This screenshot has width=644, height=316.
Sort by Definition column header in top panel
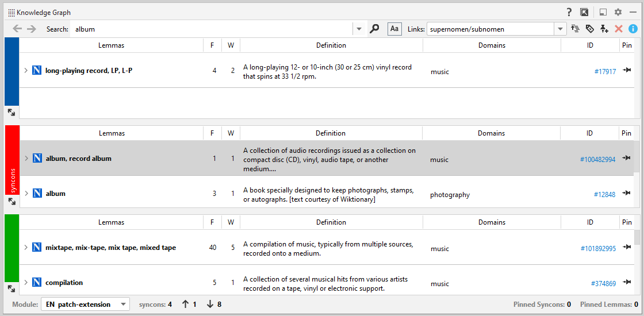[x=331, y=45]
